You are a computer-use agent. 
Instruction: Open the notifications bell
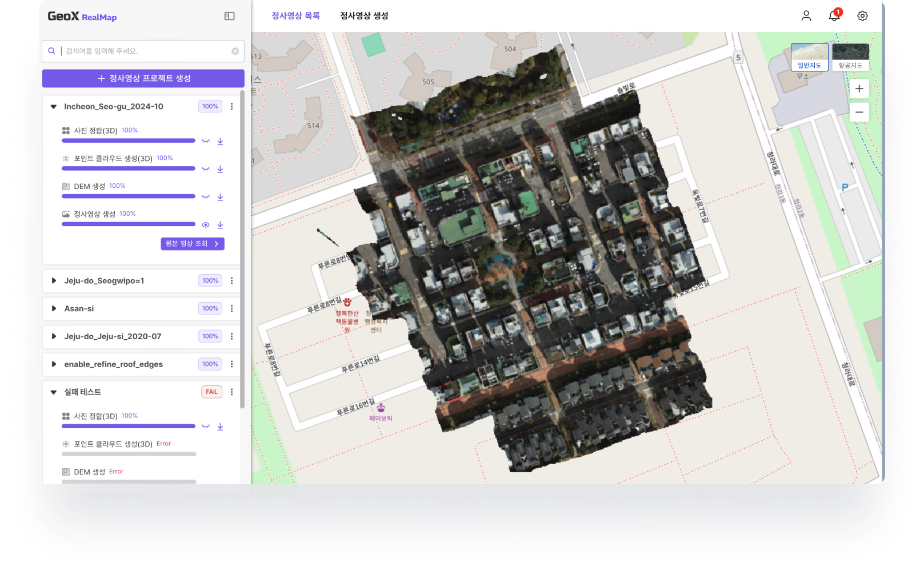pos(834,16)
